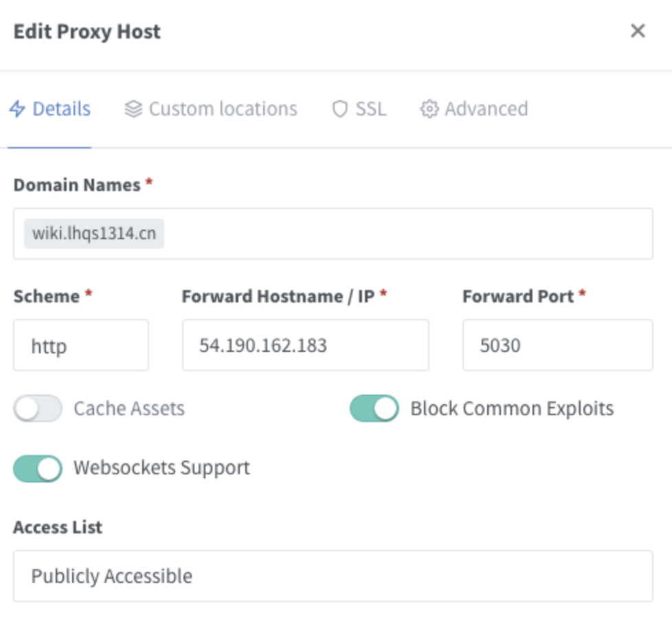
Task: Click the Domain Names input box
Action: 405,234
